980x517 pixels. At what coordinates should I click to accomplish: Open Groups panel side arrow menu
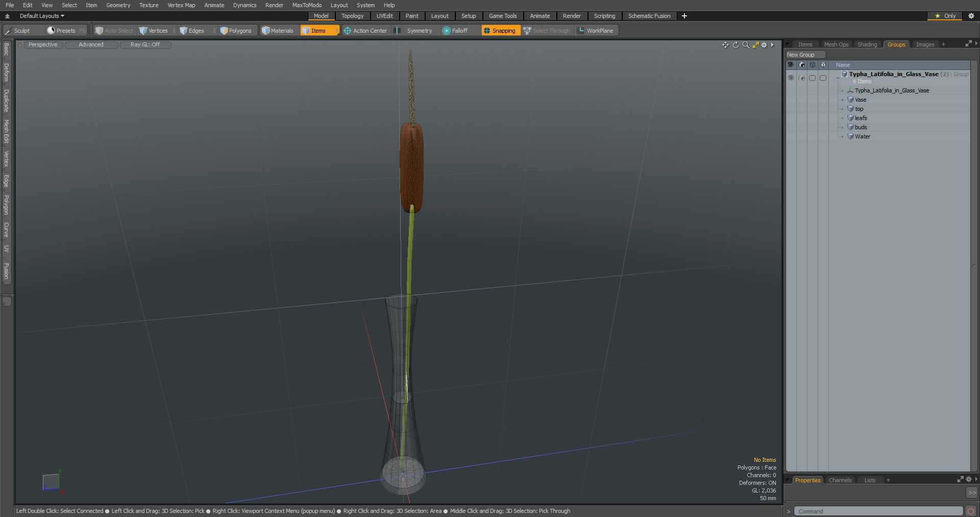(x=976, y=44)
